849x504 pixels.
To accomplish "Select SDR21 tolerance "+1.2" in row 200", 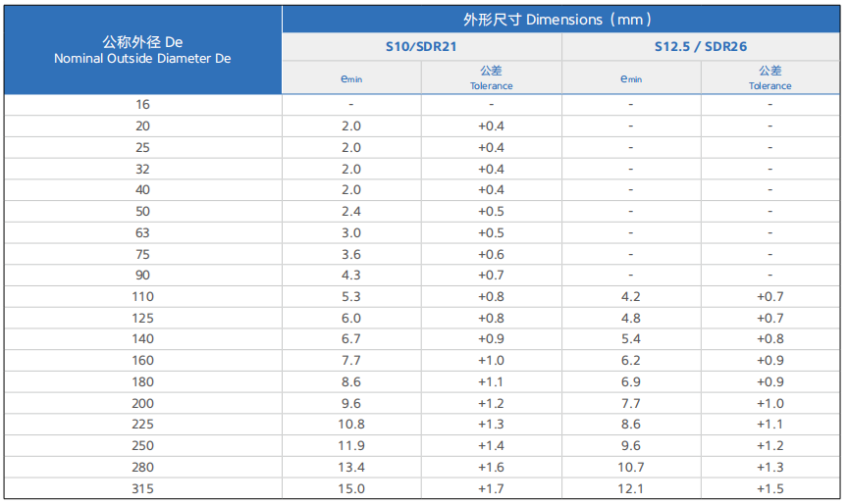I will coord(491,403).
